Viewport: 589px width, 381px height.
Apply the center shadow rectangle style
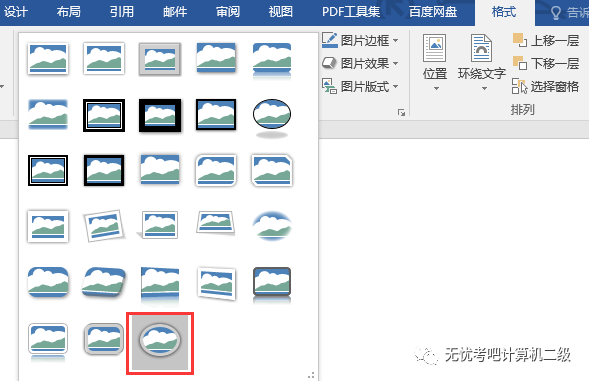point(160,169)
